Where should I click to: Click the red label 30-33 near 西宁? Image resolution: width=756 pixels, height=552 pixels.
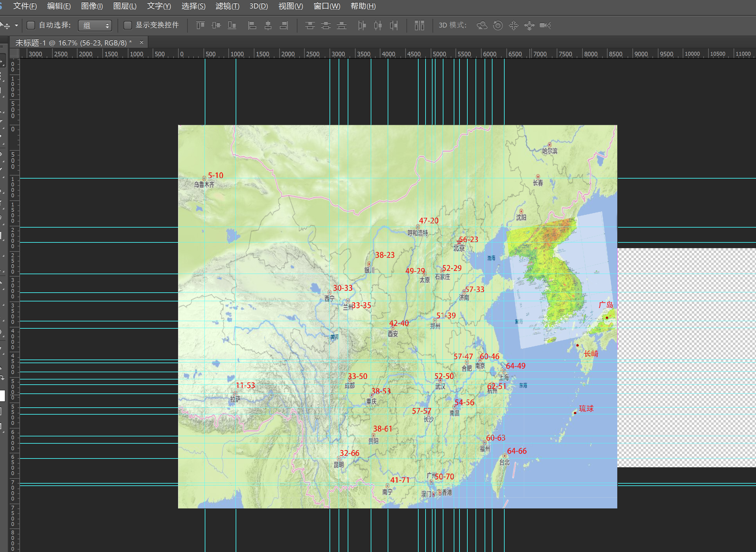(343, 288)
